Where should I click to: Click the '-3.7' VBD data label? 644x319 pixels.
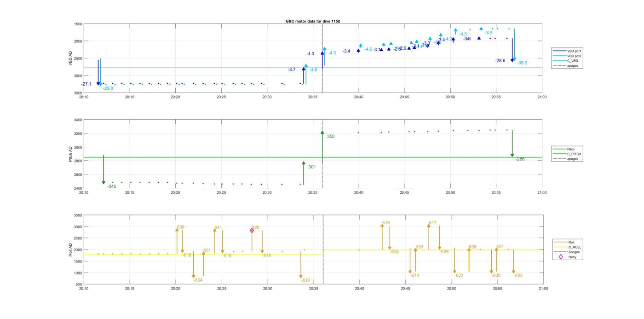[x=292, y=70]
